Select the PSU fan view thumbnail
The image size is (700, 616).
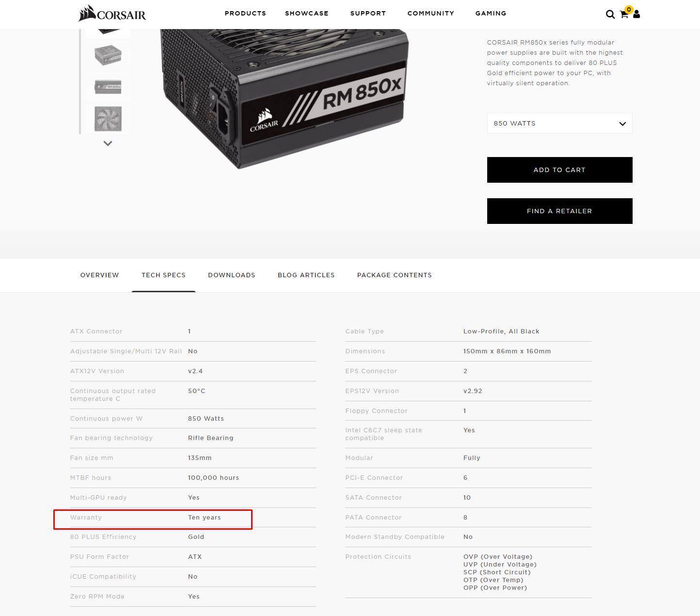(108, 119)
